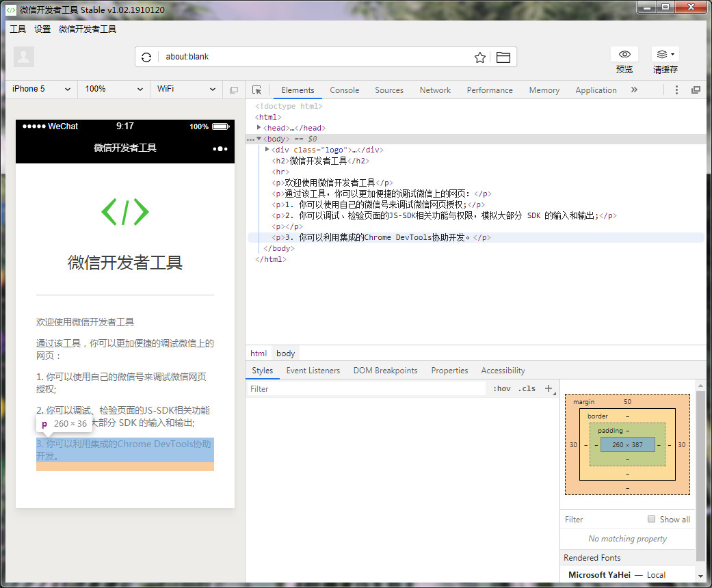
Task: Click the styles Filter input field
Action: coord(366,388)
